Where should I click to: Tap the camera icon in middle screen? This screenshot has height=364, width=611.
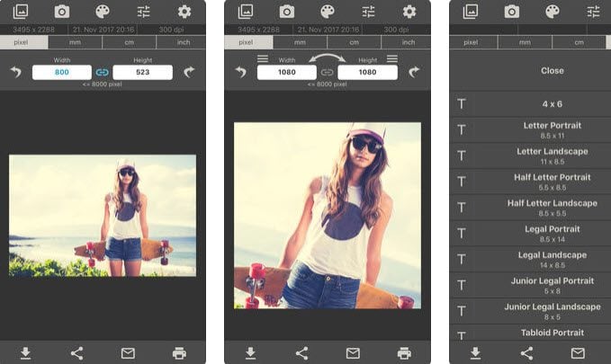click(x=287, y=12)
